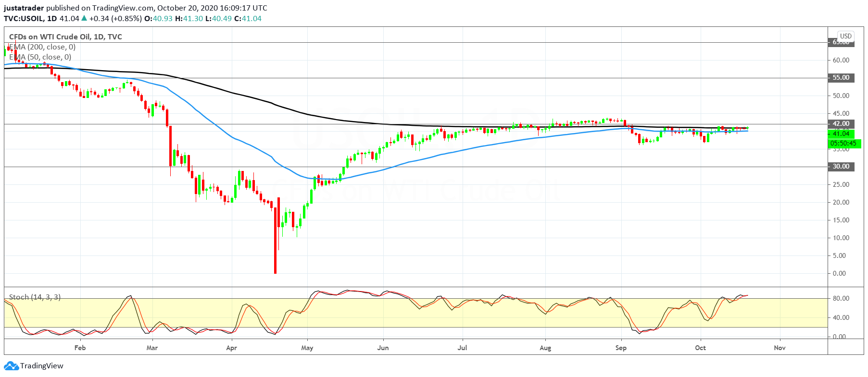Viewport: 868px width, 377px height.
Task: Click the Jul label on time axis
Action: (462, 348)
